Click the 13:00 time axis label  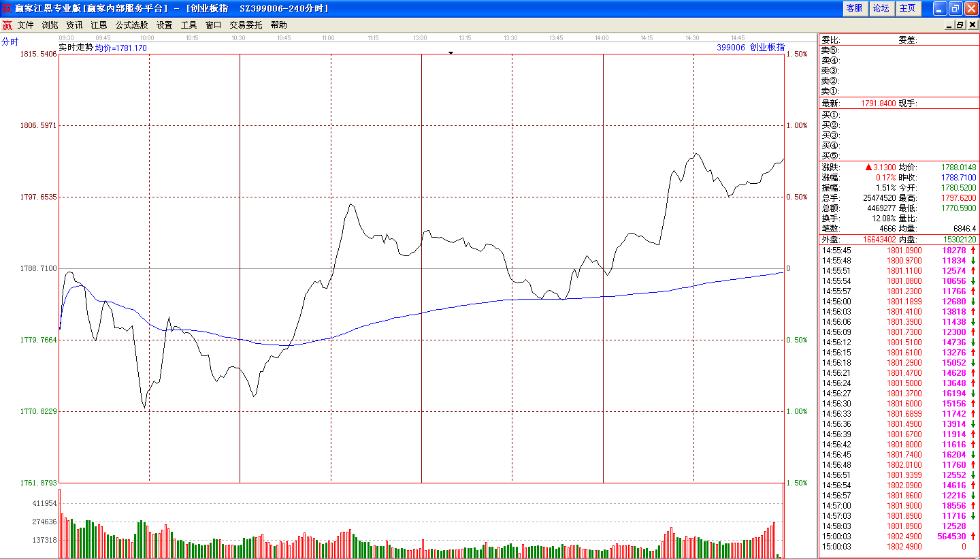click(420, 38)
